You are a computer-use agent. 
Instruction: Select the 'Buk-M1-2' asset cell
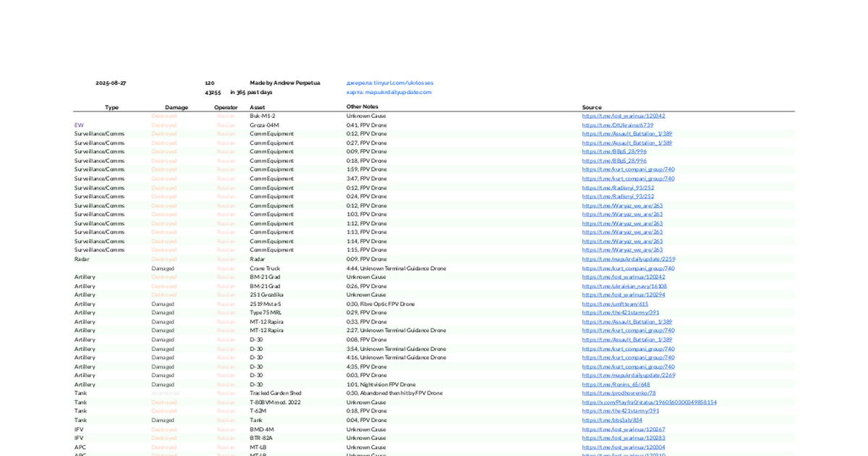(x=263, y=116)
